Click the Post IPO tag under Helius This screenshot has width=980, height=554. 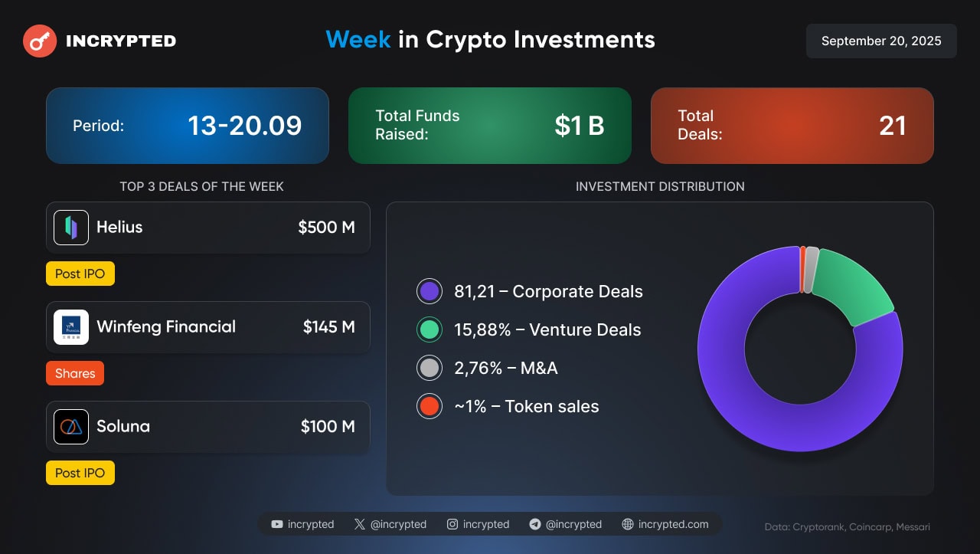(x=80, y=274)
